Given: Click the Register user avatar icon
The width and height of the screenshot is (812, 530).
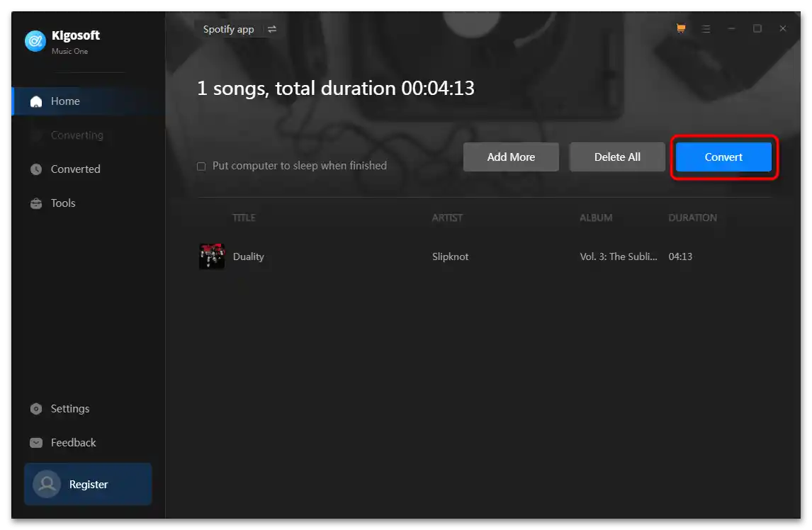Looking at the screenshot, I should (x=47, y=484).
